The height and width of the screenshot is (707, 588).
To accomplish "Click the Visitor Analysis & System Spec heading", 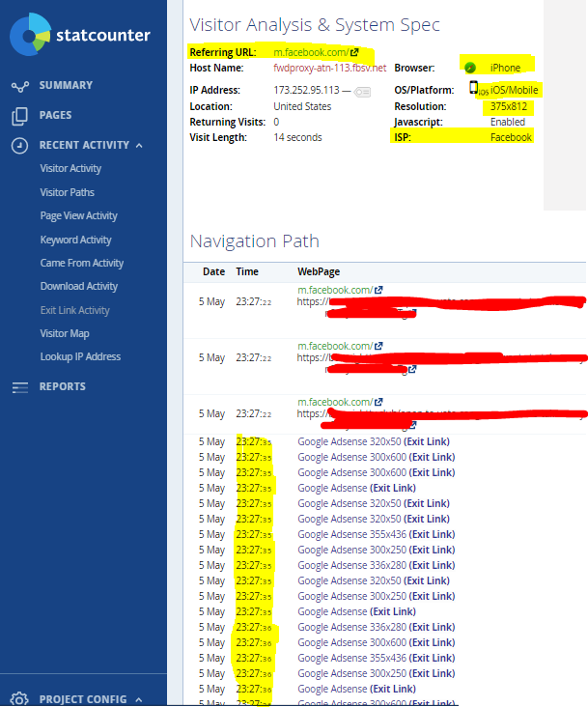I will click(x=315, y=25).
